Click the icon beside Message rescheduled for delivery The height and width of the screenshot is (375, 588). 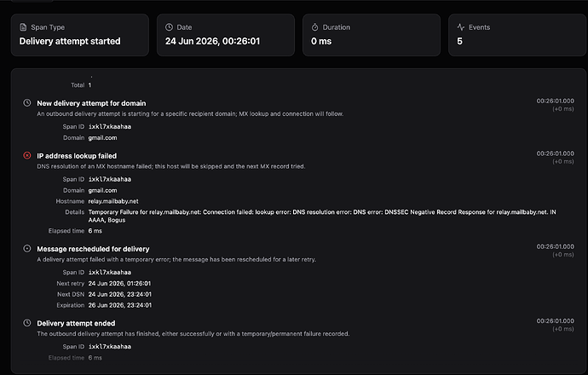[x=27, y=248]
